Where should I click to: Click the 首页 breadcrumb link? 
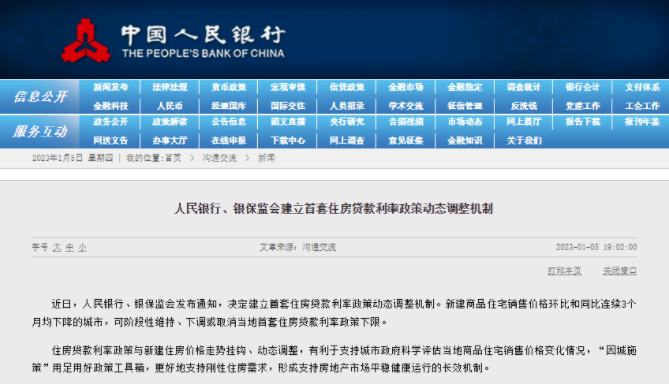tap(173, 158)
